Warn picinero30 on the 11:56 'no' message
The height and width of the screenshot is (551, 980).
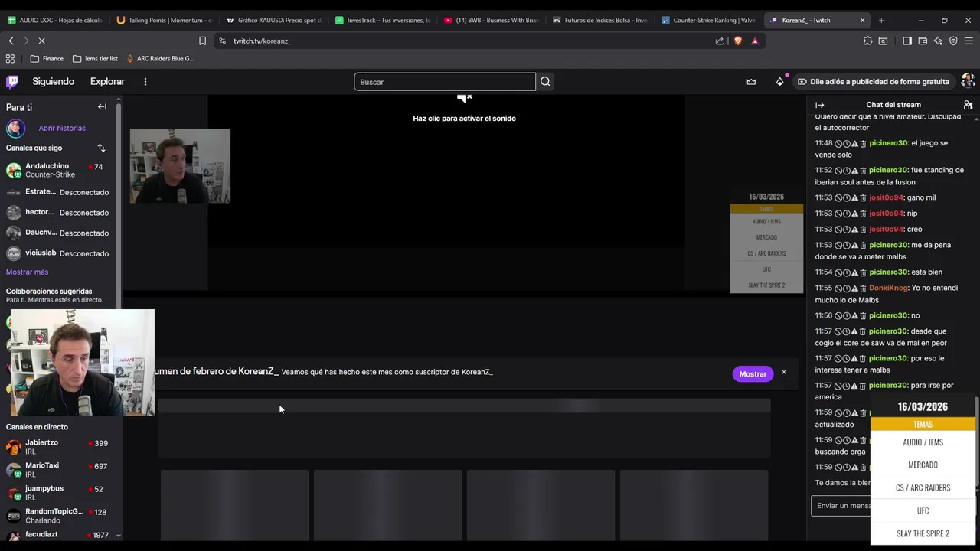854,315
